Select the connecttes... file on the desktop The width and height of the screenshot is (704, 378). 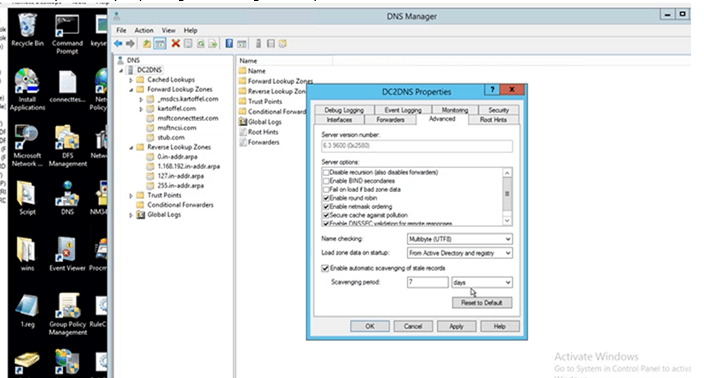(67, 87)
